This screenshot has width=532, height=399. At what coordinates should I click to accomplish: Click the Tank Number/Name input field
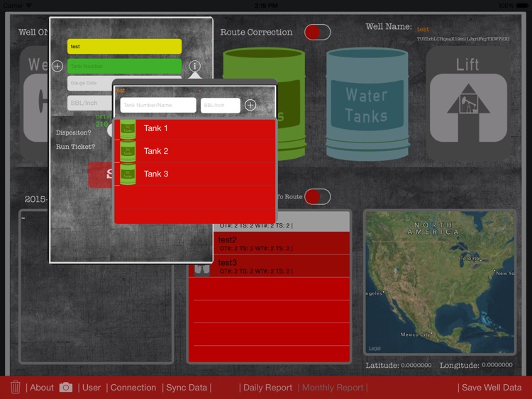coord(158,105)
